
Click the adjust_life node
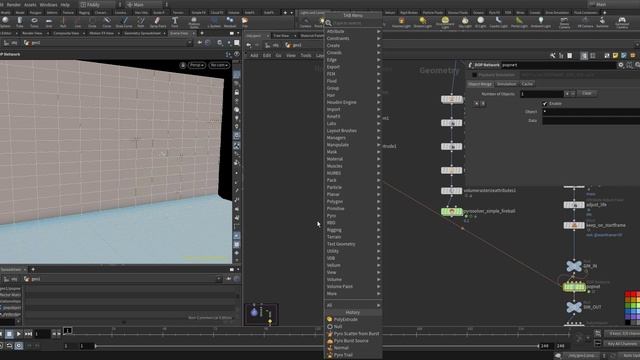pyautogui.click(x=574, y=205)
